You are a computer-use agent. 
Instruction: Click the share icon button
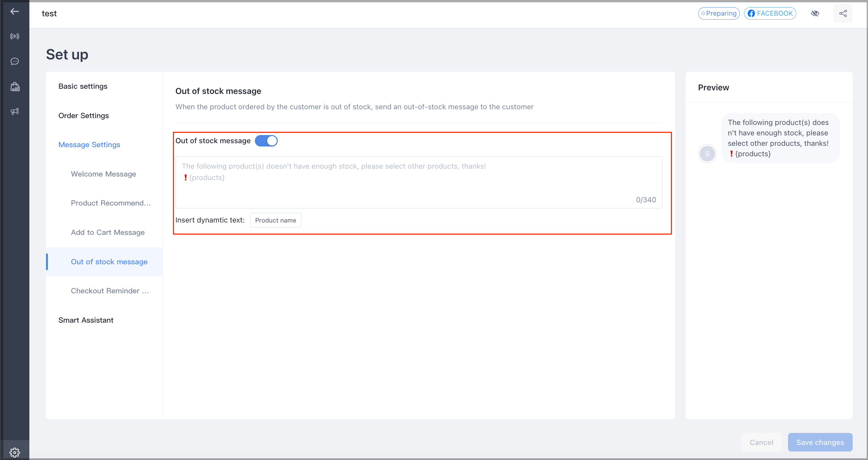click(x=843, y=13)
